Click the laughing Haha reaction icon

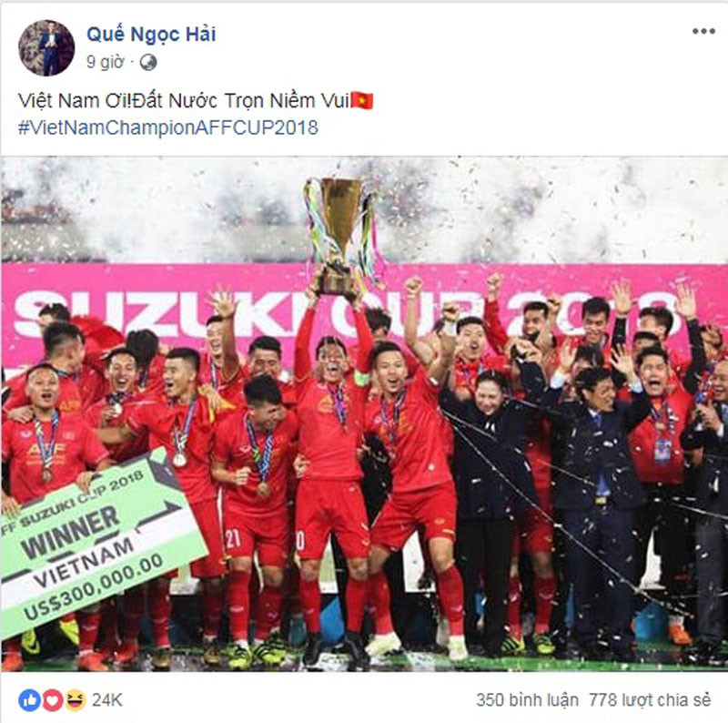point(76,700)
